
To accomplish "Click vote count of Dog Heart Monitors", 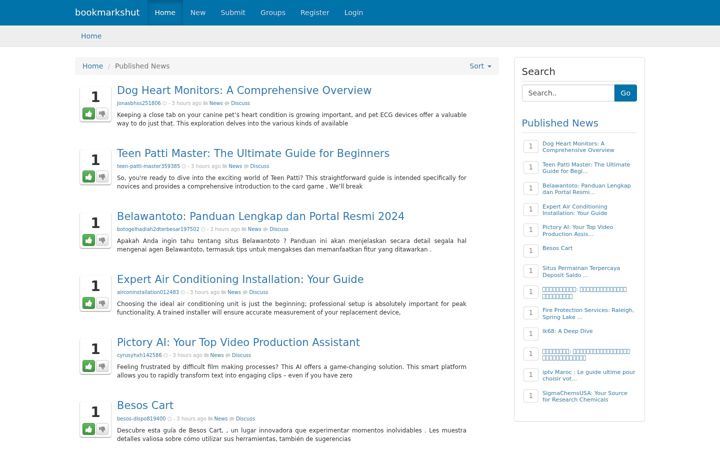I will coord(95,97).
